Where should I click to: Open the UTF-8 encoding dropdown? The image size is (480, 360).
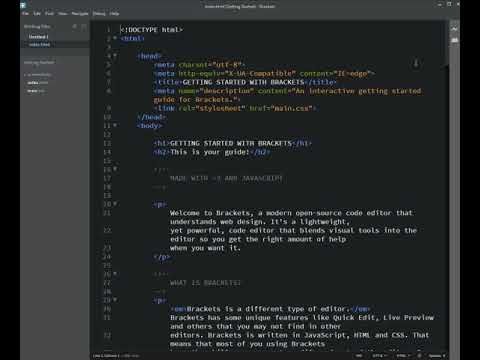[379, 356]
